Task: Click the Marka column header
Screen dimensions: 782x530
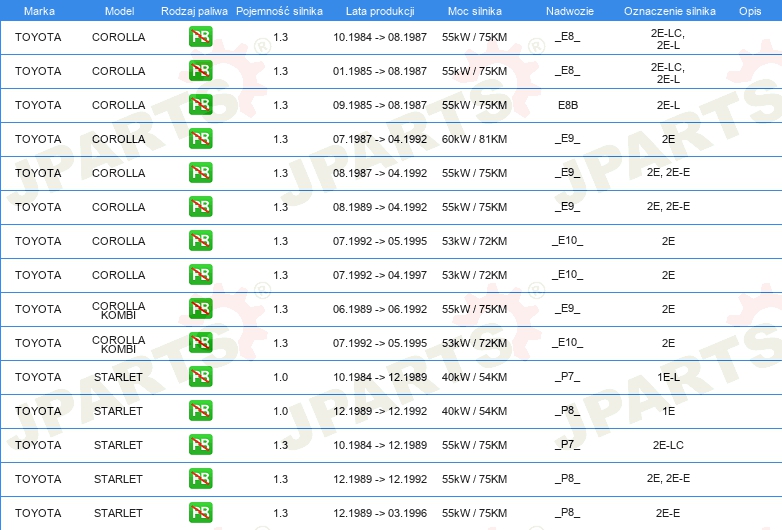Action: (x=39, y=11)
